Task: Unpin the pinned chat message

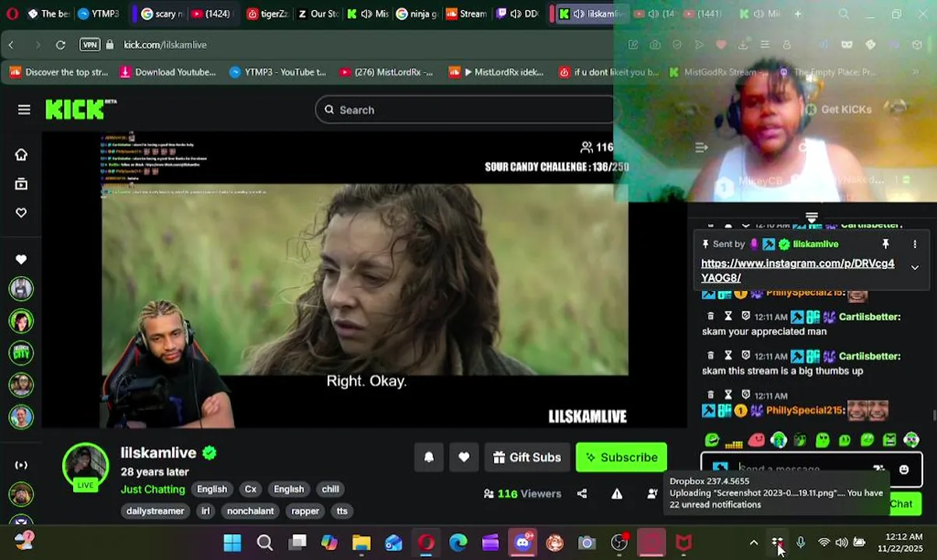Action: coord(886,244)
